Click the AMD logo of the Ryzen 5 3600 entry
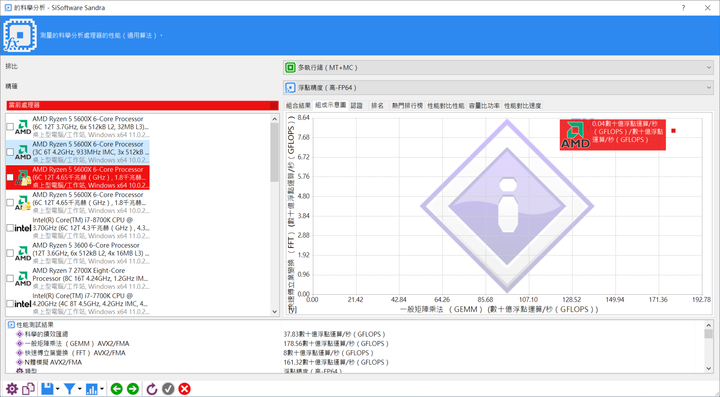720x397 pixels. click(22, 253)
